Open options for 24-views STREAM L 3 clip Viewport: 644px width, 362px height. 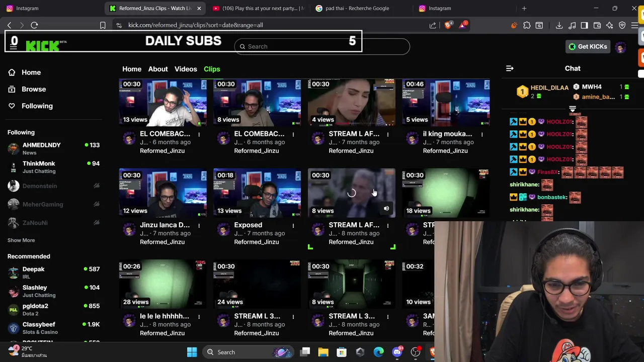point(293,317)
